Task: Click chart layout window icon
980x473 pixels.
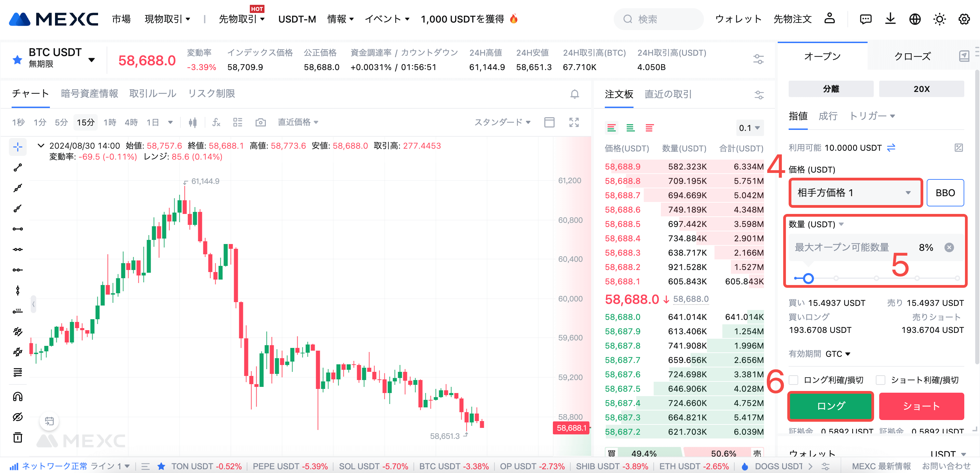Action: coord(549,122)
